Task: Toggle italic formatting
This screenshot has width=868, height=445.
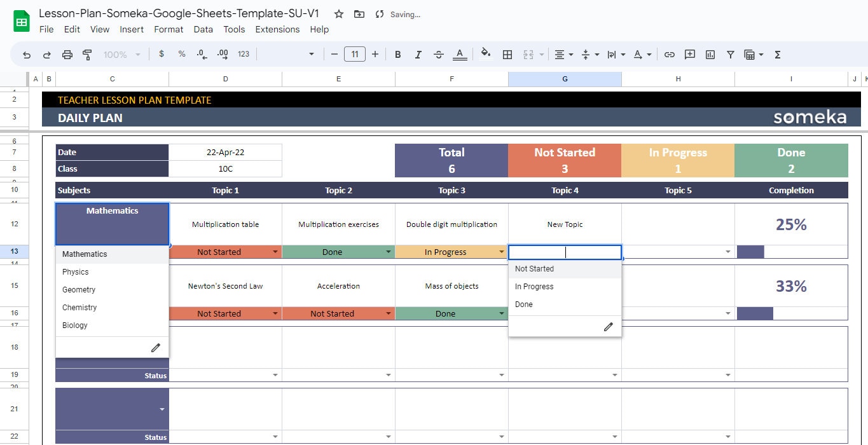Action: (x=418, y=54)
